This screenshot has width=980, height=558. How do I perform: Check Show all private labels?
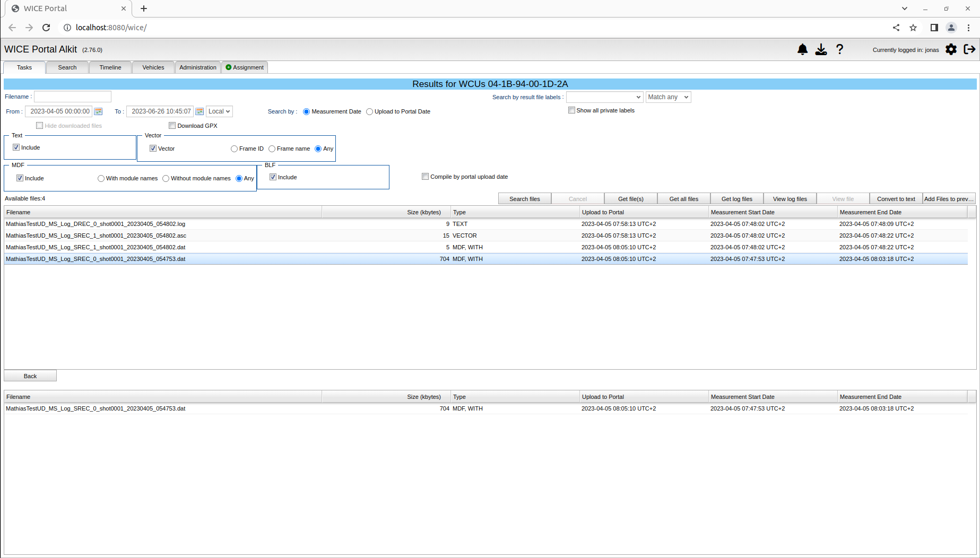(x=571, y=110)
